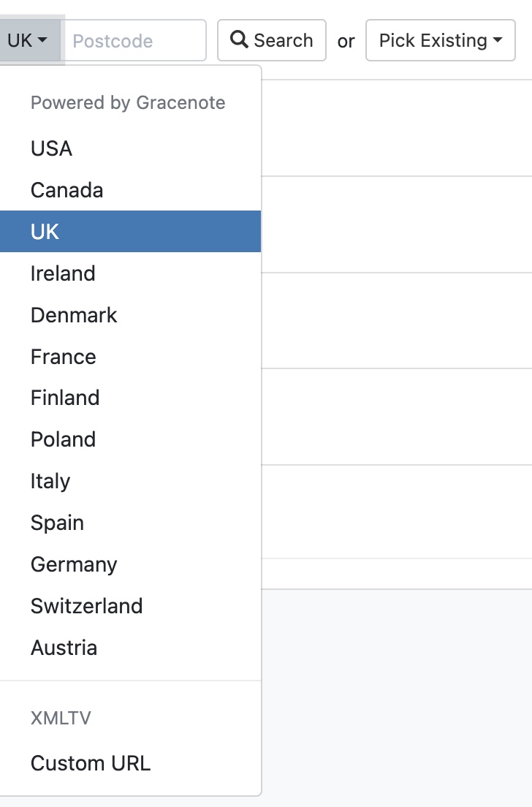Choose Canada in the dropdown menu
532x807 pixels.
click(67, 190)
